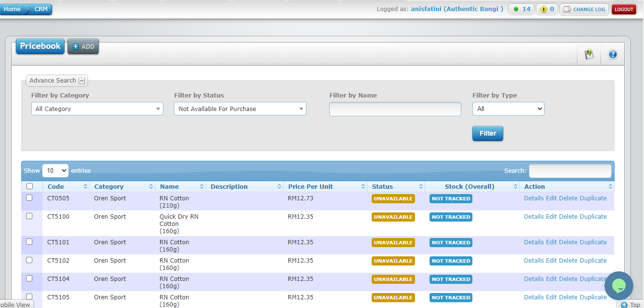This screenshot has width=644, height=308.
Task: Click the red LOGOUT button
Action: coord(624,9)
